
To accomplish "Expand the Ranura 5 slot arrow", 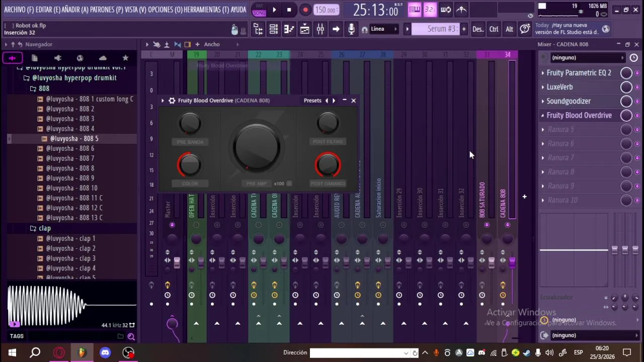I will (x=543, y=129).
